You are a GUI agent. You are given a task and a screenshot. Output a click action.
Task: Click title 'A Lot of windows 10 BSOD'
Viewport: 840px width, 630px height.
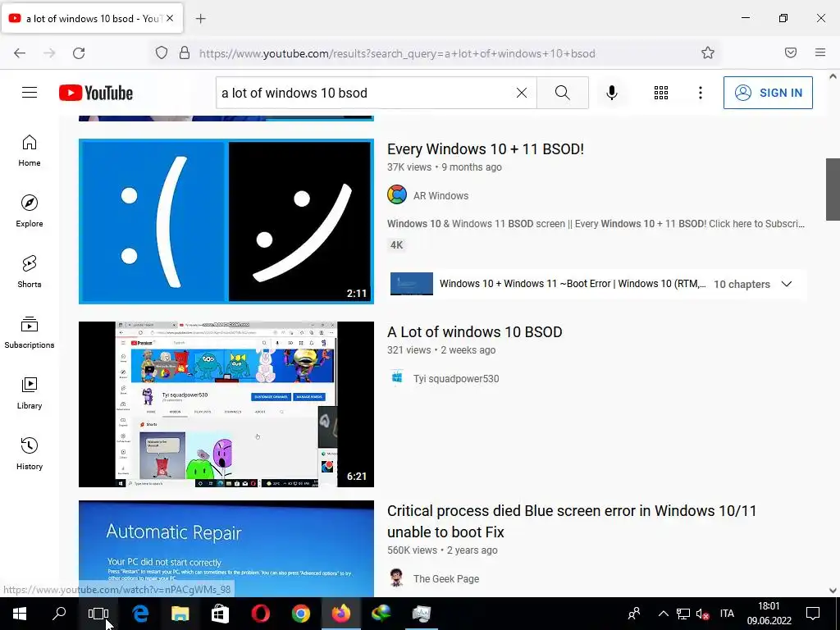475,332
